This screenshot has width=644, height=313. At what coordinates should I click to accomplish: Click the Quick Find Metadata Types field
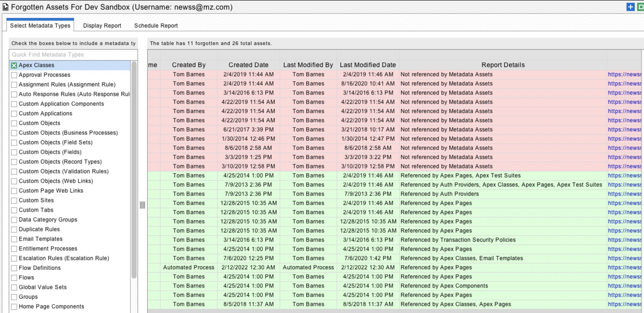73,54
